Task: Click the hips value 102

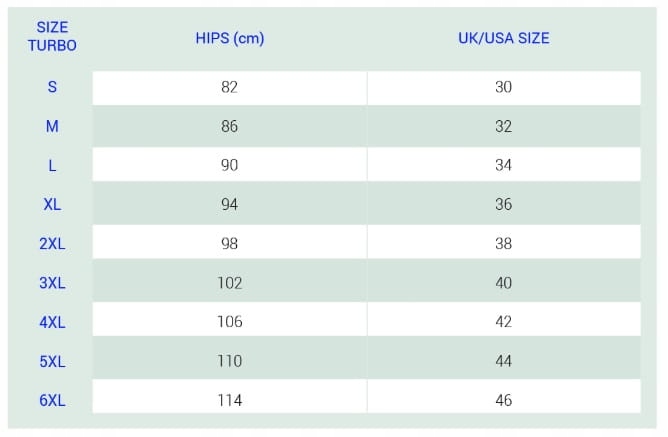Action: 229,283
